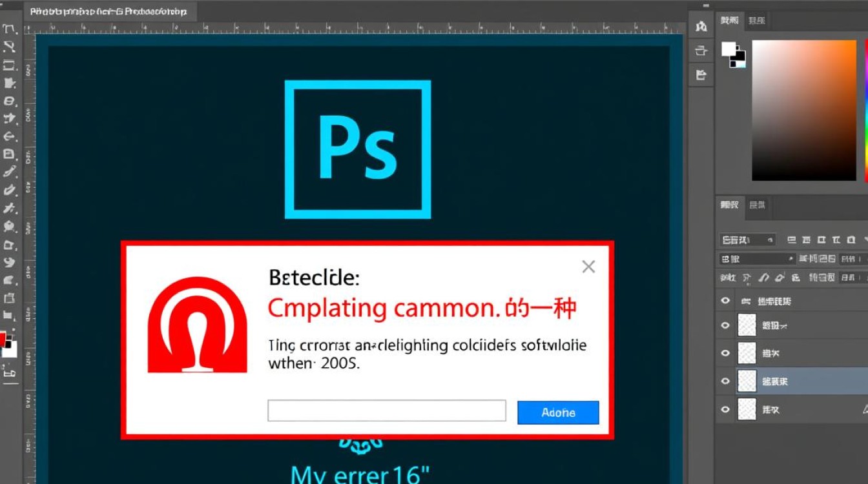Click the red foreground color swatch in toolbar

click(3, 338)
